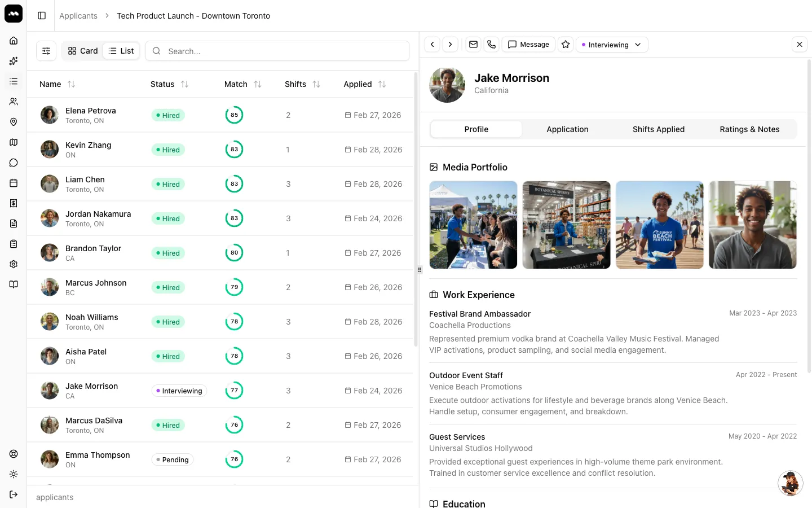
Task: Switch to Card view
Action: click(83, 51)
